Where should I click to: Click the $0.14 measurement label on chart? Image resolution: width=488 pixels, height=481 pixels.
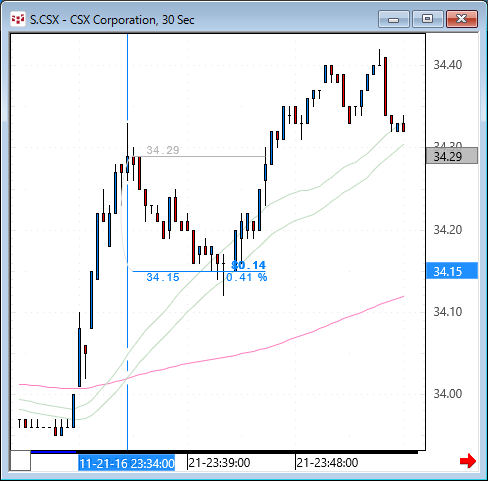(x=248, y=265)
